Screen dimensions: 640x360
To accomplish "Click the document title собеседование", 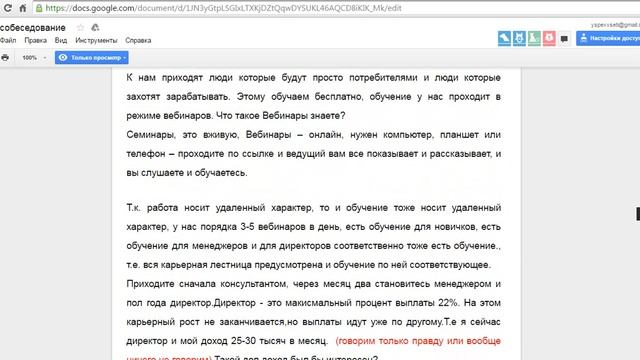I will click(x=33, y=28).
